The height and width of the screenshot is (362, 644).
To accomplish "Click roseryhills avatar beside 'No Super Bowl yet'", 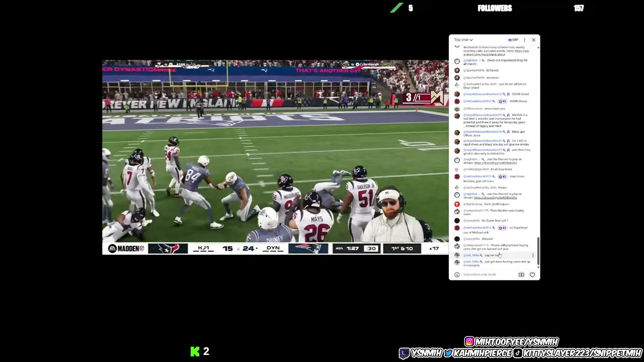I will [x=457, y=221].
